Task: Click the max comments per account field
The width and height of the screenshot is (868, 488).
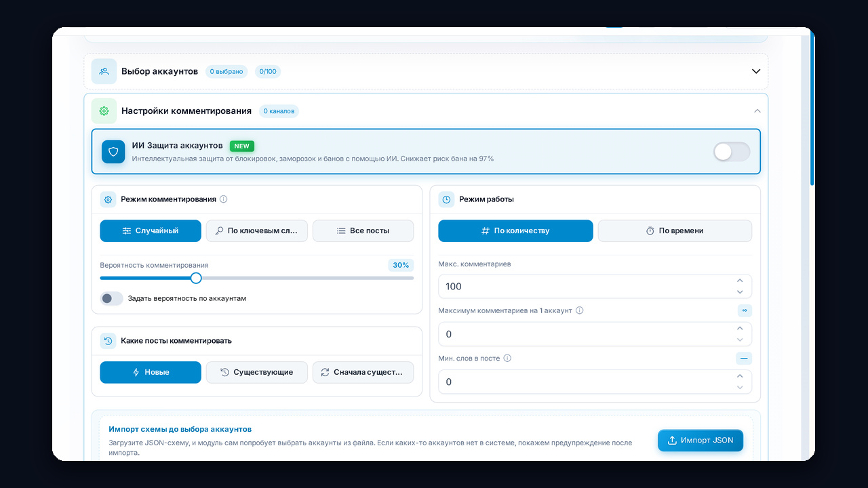Action: [x=595, y=334]
